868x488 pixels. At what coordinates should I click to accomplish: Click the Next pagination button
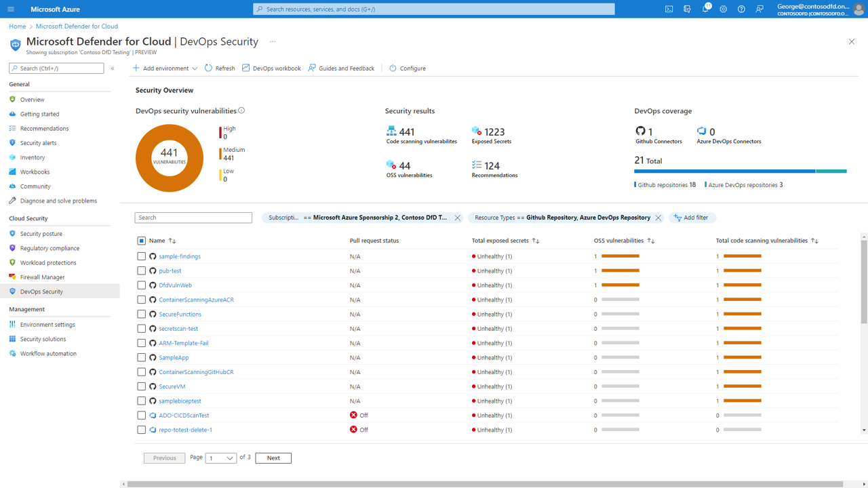[x=273, y=457]
